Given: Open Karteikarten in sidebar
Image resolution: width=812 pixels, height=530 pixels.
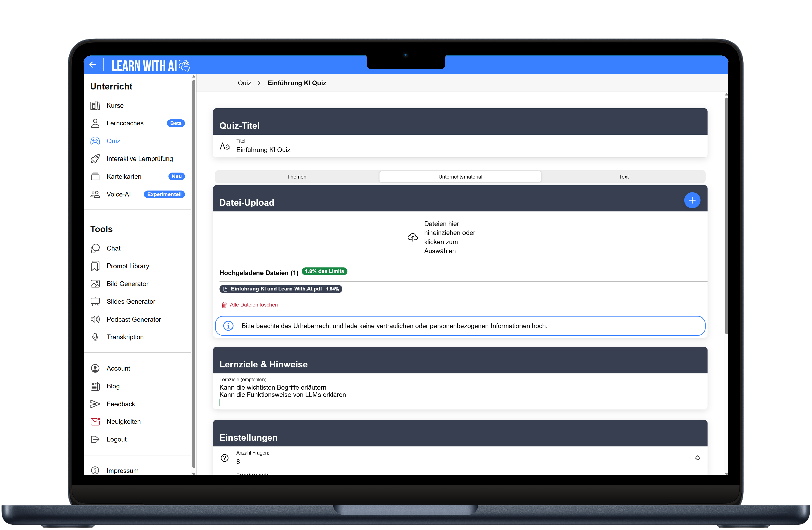Looking at the screenshot, I should pyautogui.click(x=124, y=177).
